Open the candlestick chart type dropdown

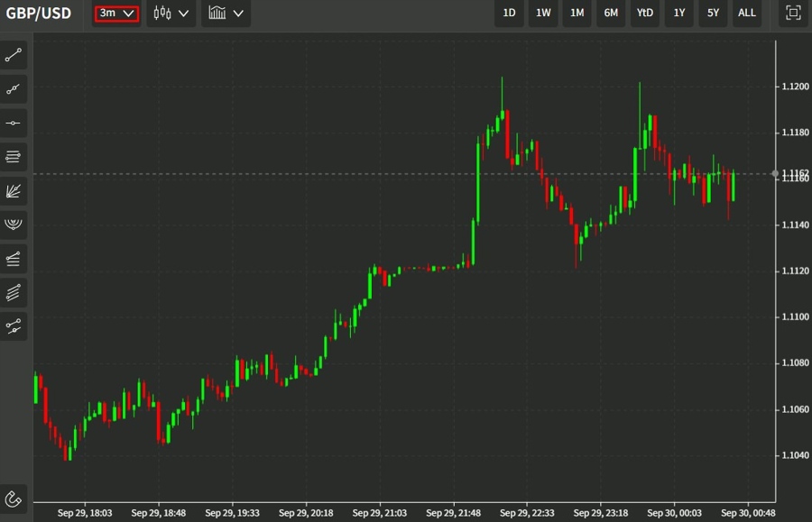[x=171, y=13]
